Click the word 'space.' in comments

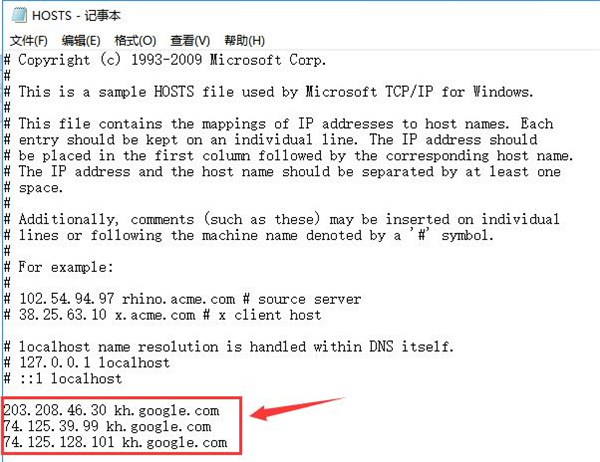coord(41,188)
